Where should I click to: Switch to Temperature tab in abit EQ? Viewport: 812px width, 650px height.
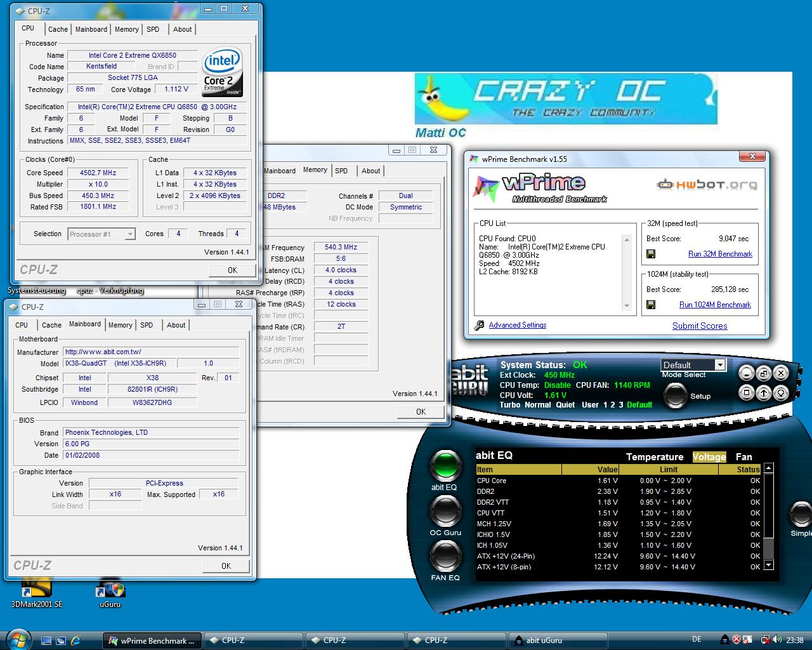pos(655,457)
